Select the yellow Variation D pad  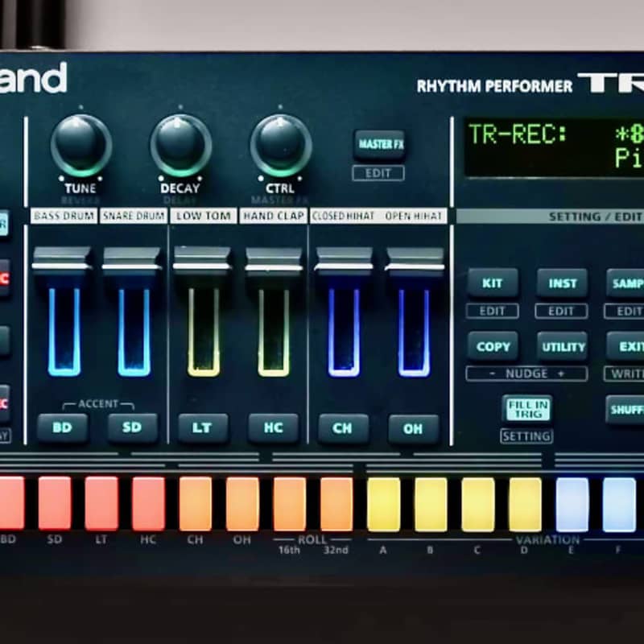[525, 505]
